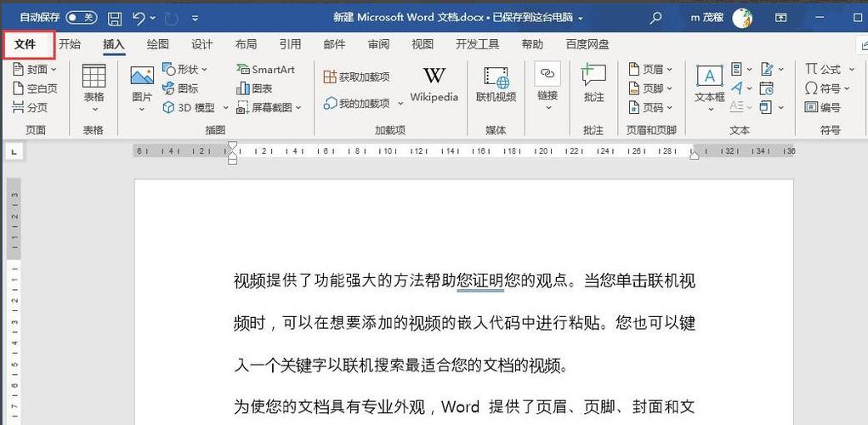The height and width of the screenshot is (425, 868).
Task: Go to the 引用 tab
Action: click(290, 45)
